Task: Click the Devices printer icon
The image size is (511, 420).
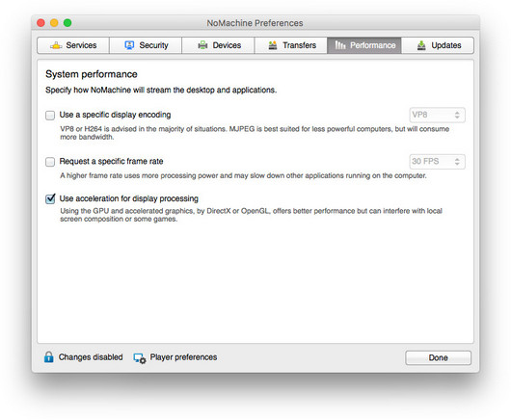Action: click(x=202, y=45)
